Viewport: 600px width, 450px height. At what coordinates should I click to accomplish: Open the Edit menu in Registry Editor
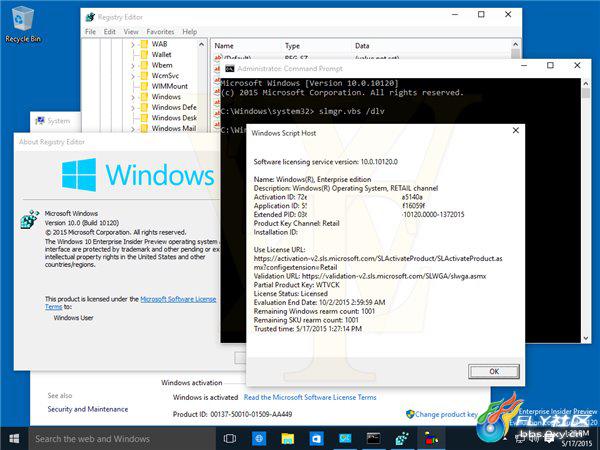(x=109, y=32)
